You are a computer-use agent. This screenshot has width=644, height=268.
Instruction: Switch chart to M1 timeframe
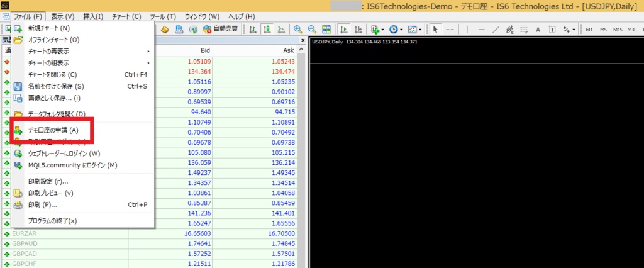click(589, 30)
